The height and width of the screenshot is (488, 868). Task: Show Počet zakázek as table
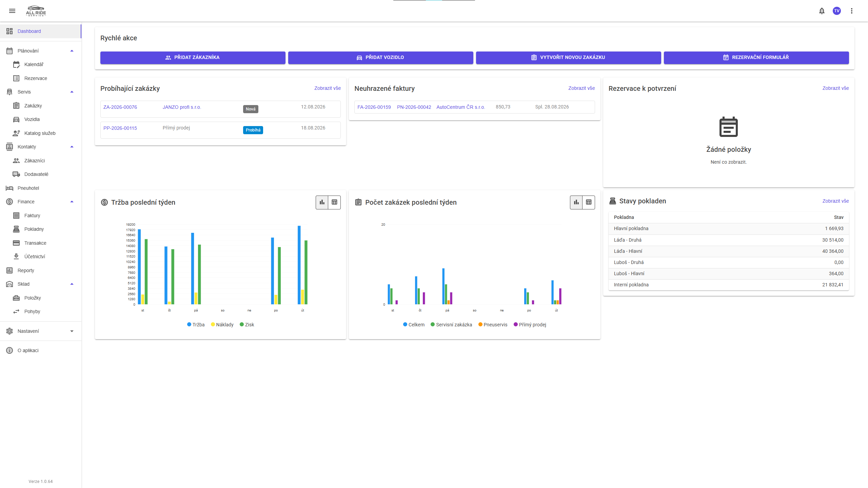click(x=589, y=202)
